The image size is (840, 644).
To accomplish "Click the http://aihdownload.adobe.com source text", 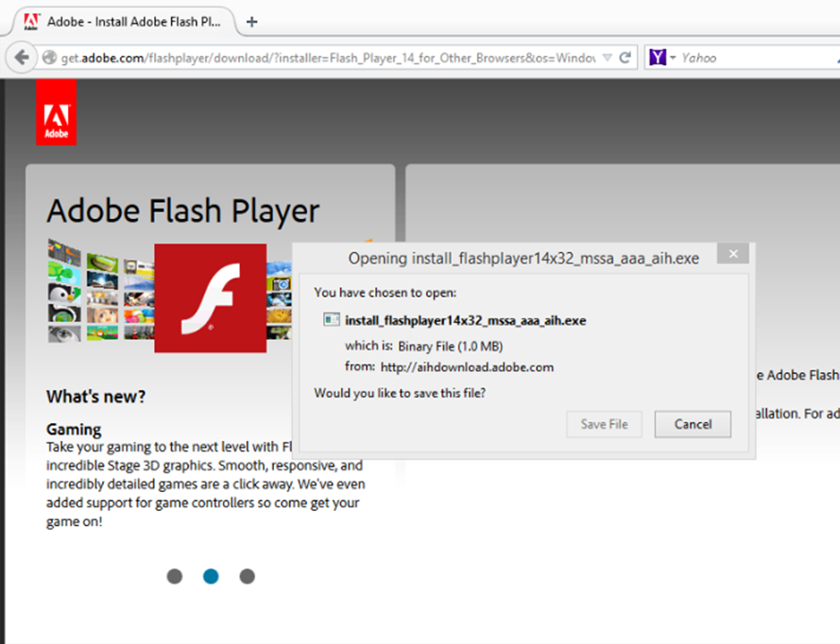I will (x=467, y=367).
